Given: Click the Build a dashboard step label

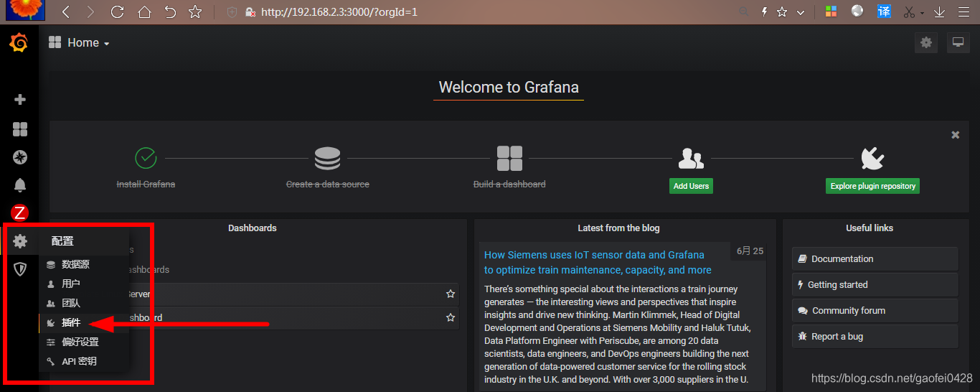Looking at the screenshot, I should pyautogui.click(x=509, y=185).
